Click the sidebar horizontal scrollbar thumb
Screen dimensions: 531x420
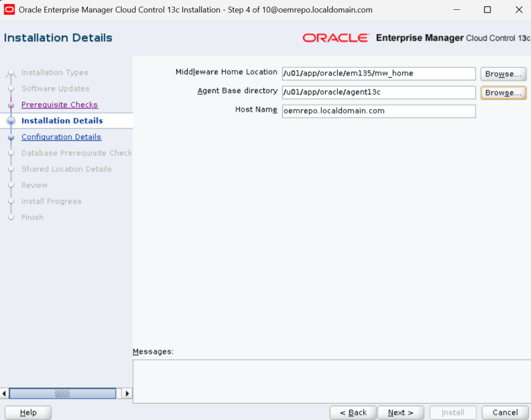pos(62,393)
